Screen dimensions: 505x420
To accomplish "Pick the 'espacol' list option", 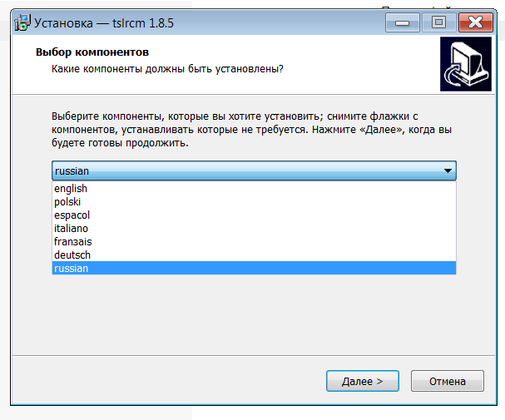I will (x=72, y=215).
